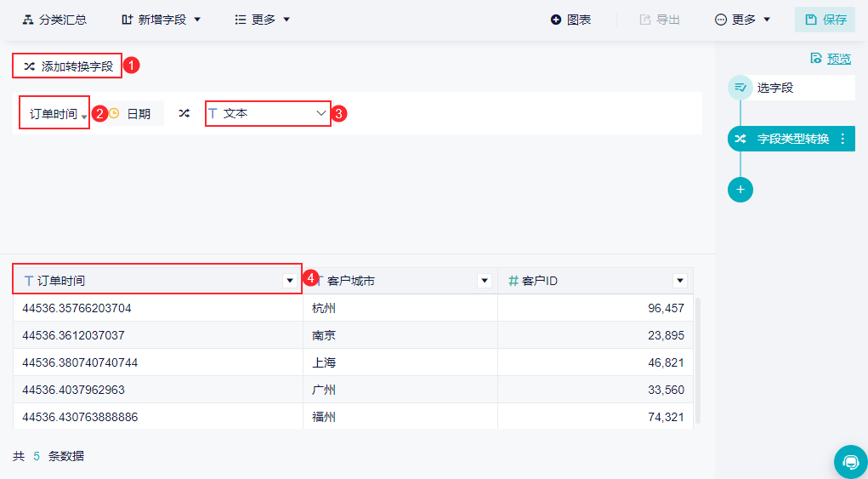Image resolution: width=868 pixels, height=479 pixels.
Task: Click the 保存 save button
Action: tap(825, 20)
